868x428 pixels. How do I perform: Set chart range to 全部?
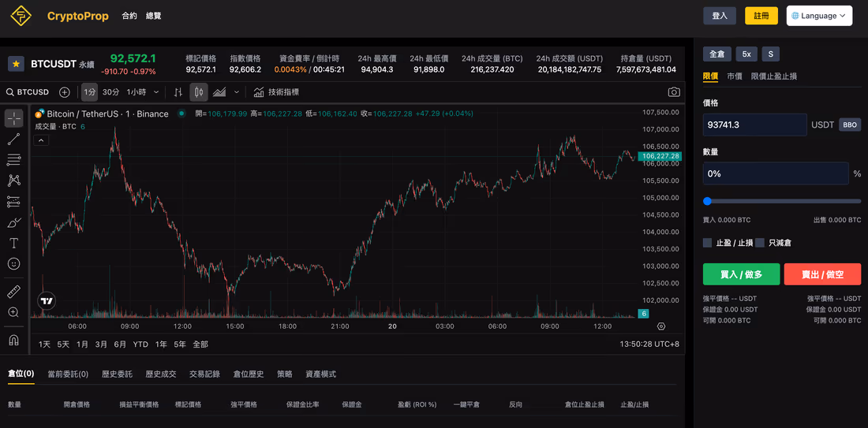coord(200,344)
